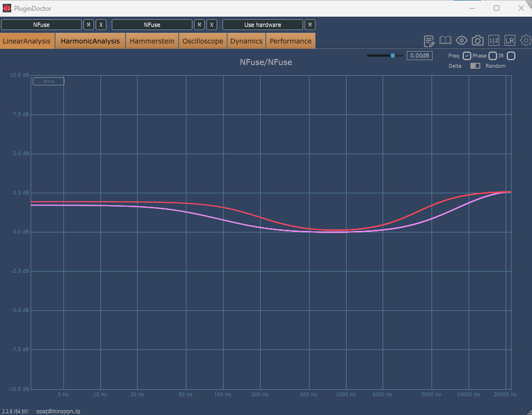Click the 1000 Hz axis label
532x415 pixels.
(x=346, y=394)
